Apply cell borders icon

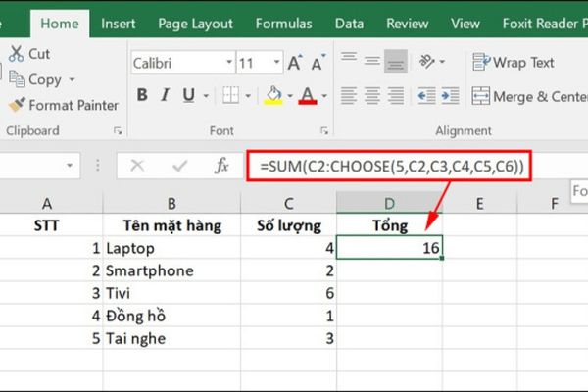230,95
